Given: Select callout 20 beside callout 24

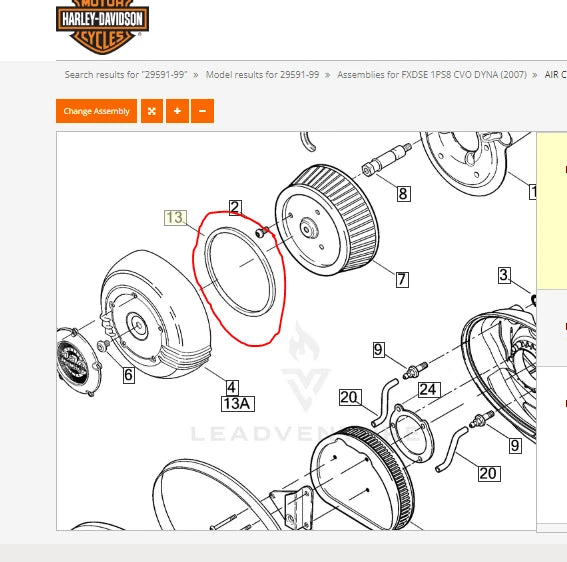Looking at the screenshot, I should (350, 397).
